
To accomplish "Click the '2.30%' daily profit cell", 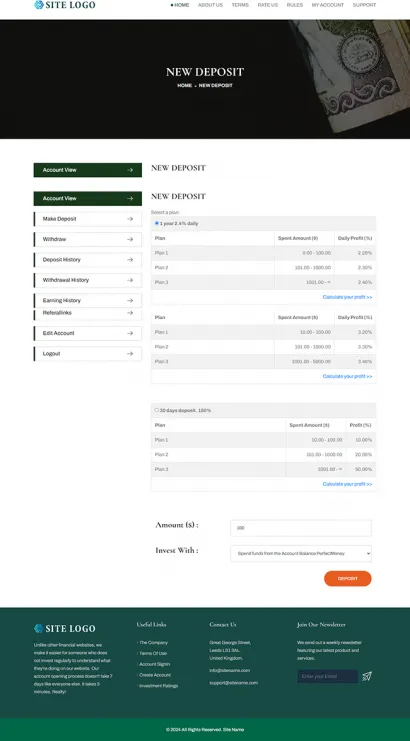I will pos(355,267).
